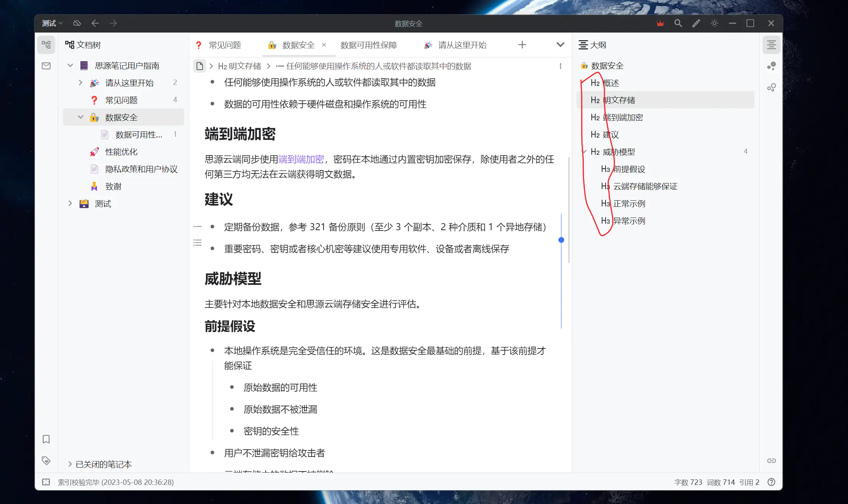Show the graph view icon on right
The height and width of the screenshot is (504, 848).
click(771, 66)
